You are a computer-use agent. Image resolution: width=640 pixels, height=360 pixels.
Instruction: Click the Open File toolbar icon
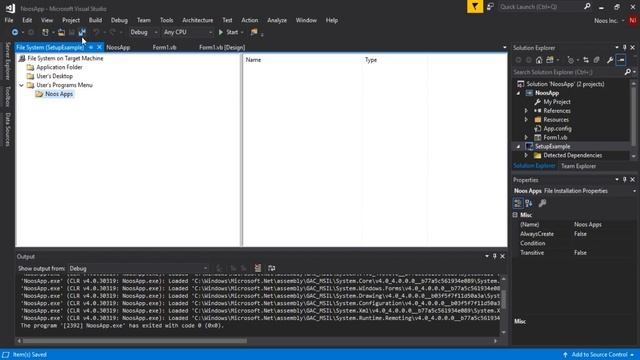click(61, 32)
